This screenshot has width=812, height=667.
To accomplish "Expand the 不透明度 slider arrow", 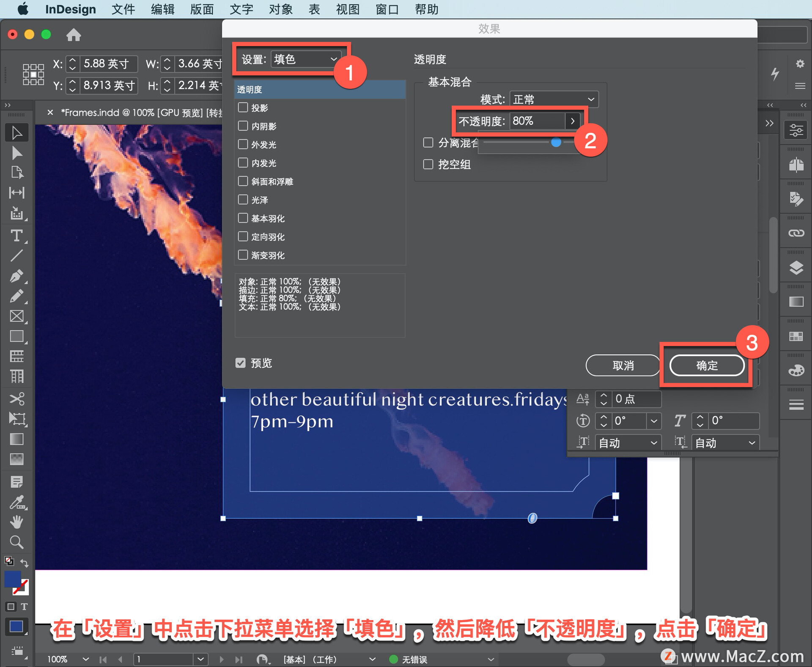I will pos(572,121).
